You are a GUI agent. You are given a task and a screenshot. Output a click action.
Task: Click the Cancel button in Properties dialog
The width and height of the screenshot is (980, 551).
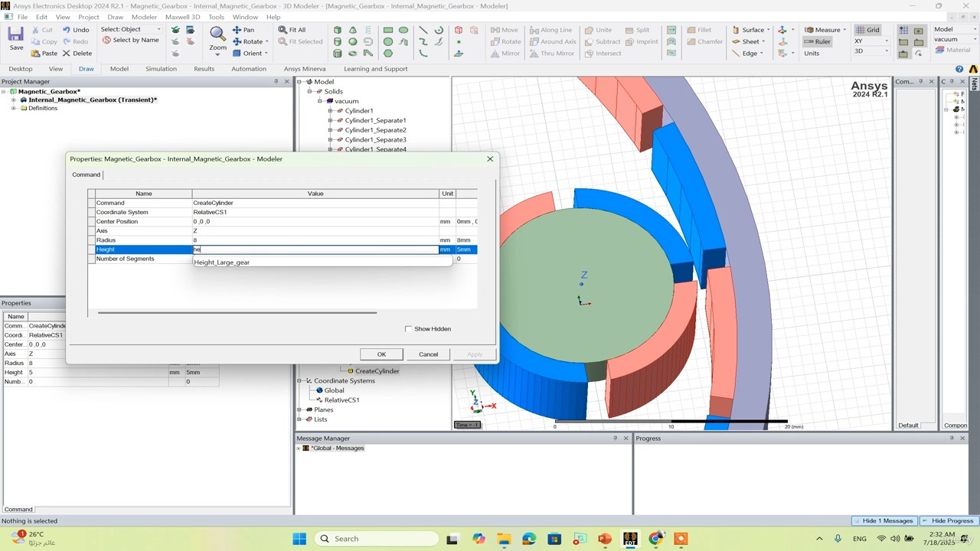point(428,354)
